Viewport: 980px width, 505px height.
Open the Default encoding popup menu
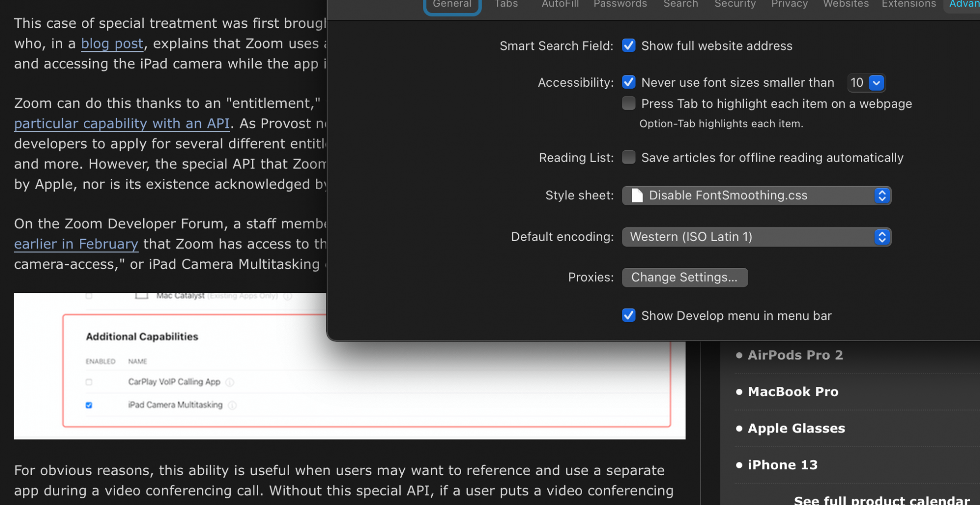tap(756, 237)
